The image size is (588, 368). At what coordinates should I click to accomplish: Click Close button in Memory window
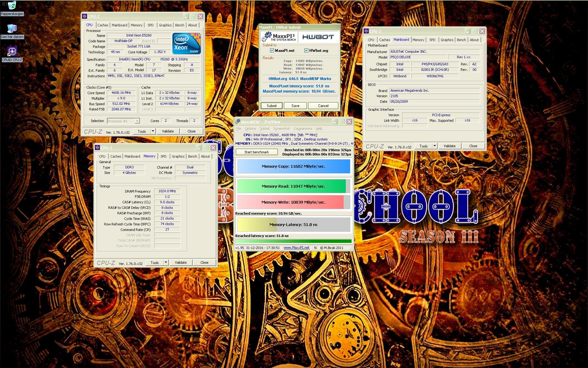pyautogui.click(x=204, y=263)
